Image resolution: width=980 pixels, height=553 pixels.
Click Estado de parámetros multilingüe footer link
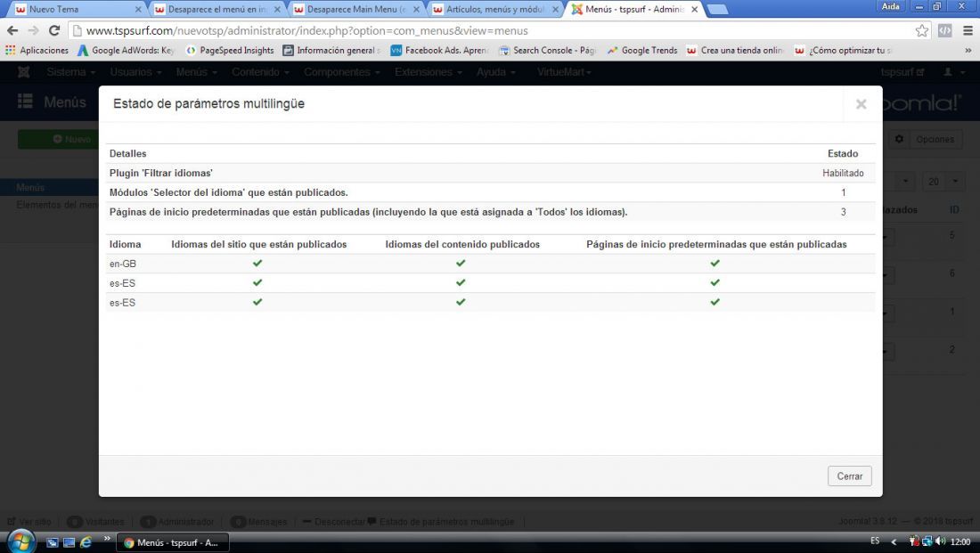[x=441, y=522]
